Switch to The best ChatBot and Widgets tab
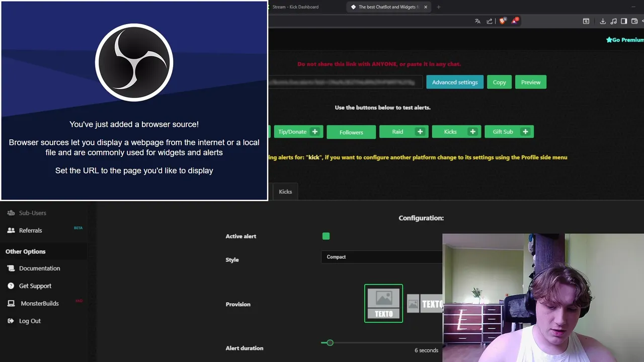Viewport: 644px width, 362px height. pos(389,7)
